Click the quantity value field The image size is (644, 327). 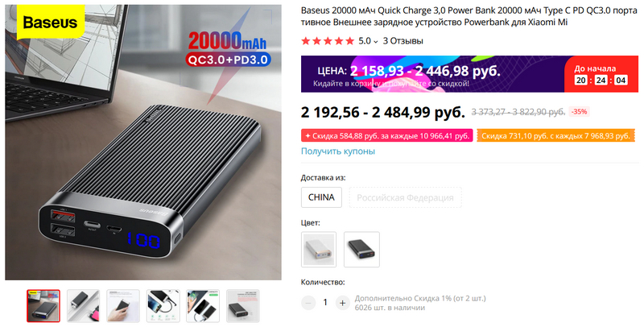pyautogui.click(x=325, y=303)
